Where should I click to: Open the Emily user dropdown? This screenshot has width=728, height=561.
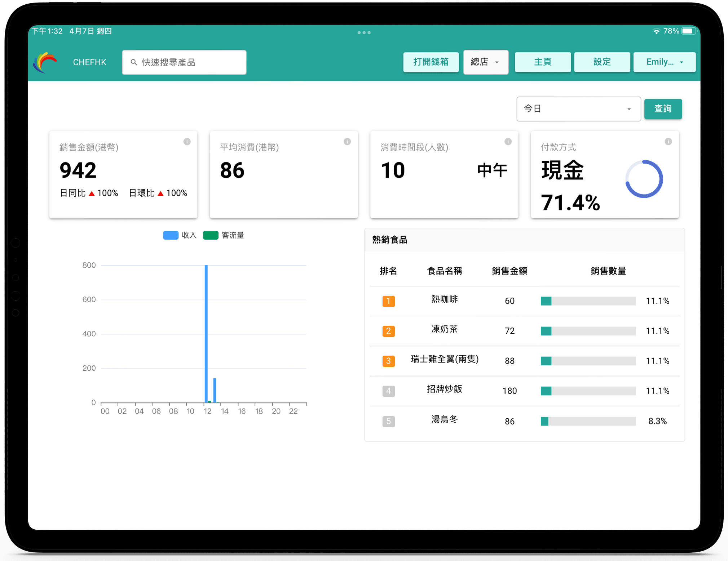[664, 62]
